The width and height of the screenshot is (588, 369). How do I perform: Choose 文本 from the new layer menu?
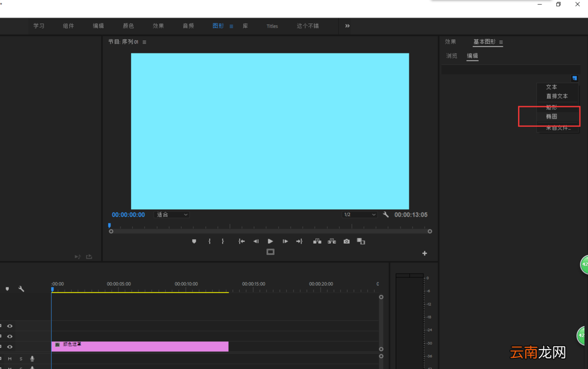click(552, 87)
